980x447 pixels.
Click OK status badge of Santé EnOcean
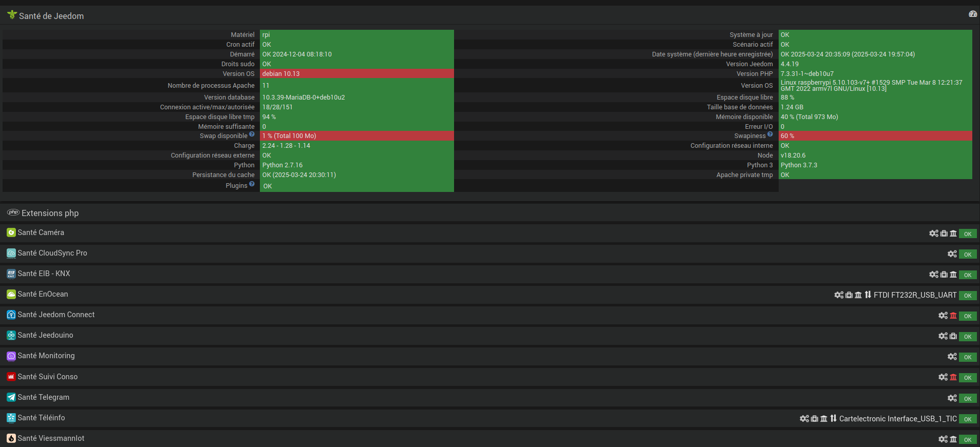tap(968, 295)
